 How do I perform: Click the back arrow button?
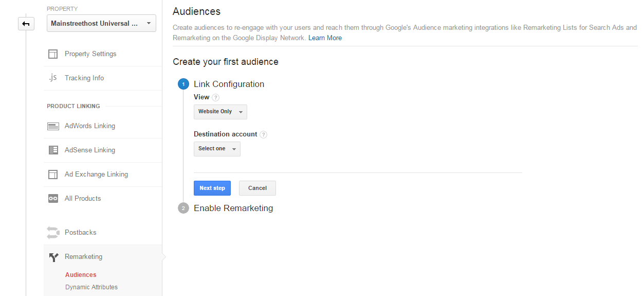point(26,24)
